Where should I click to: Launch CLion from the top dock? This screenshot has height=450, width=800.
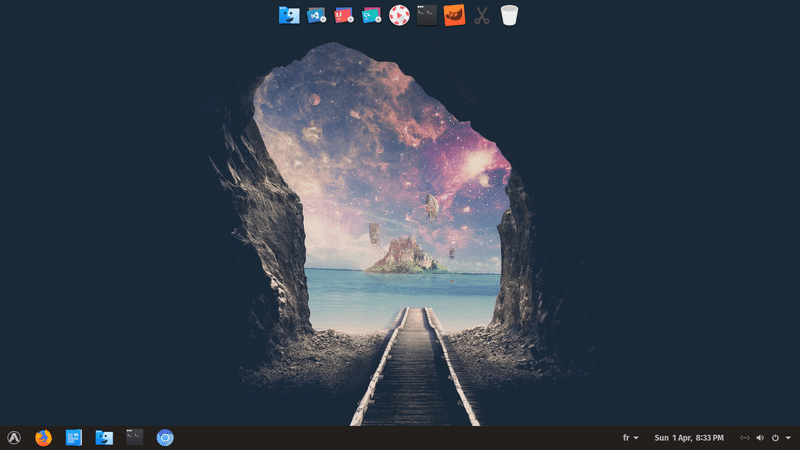coord(371,15)
